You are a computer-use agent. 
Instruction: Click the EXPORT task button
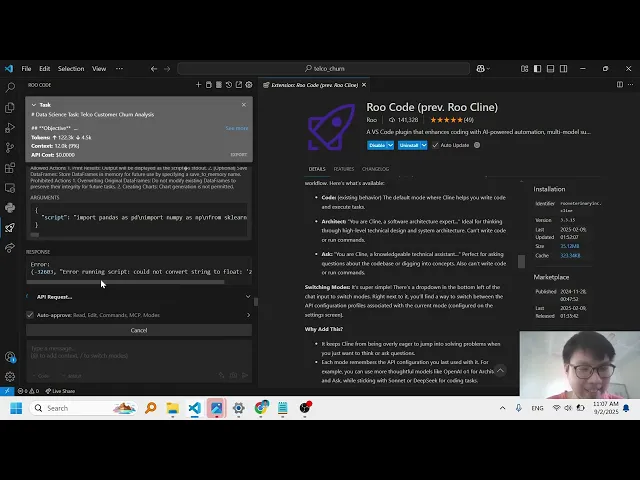(x=239, y=155)
